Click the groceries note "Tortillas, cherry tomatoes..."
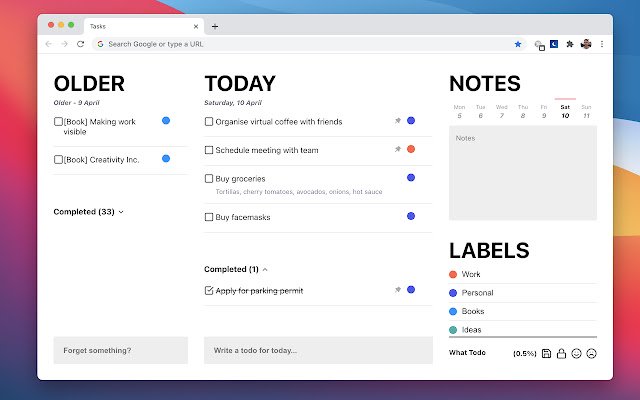Image resolution: width=640 pixels, height=400 pixels. (299, 192)
